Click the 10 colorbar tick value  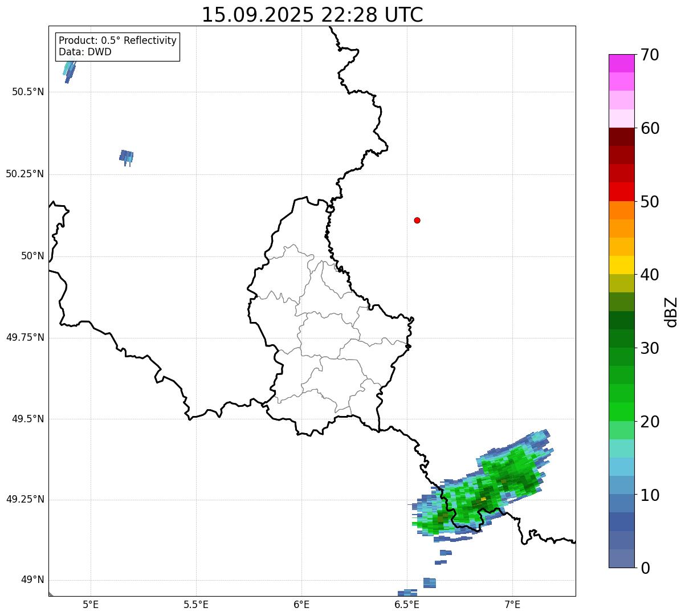(650, 495)
